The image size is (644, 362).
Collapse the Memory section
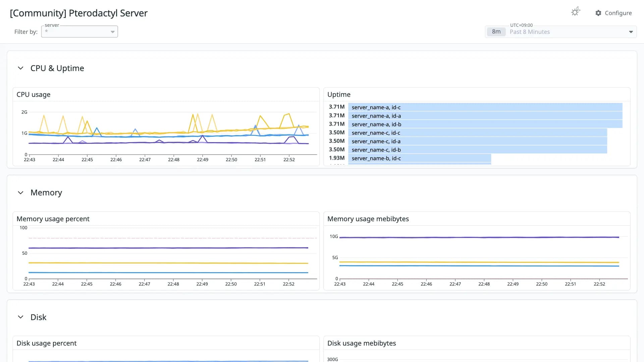20,192
